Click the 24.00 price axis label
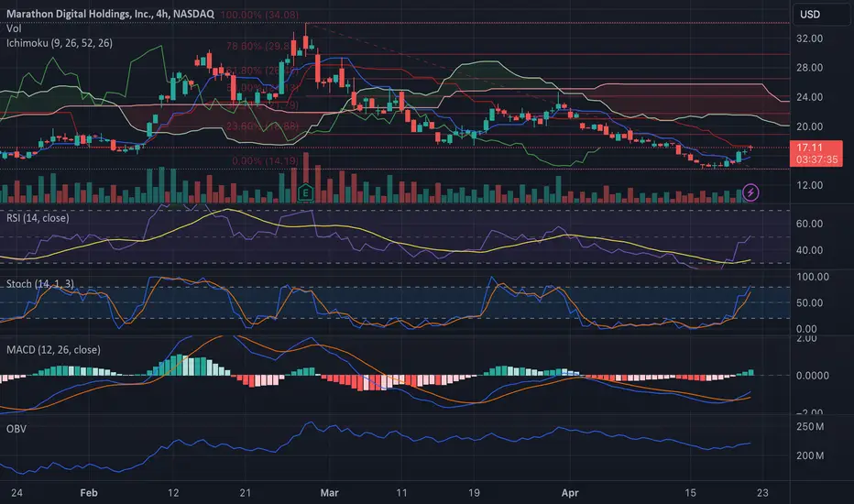 809,97
